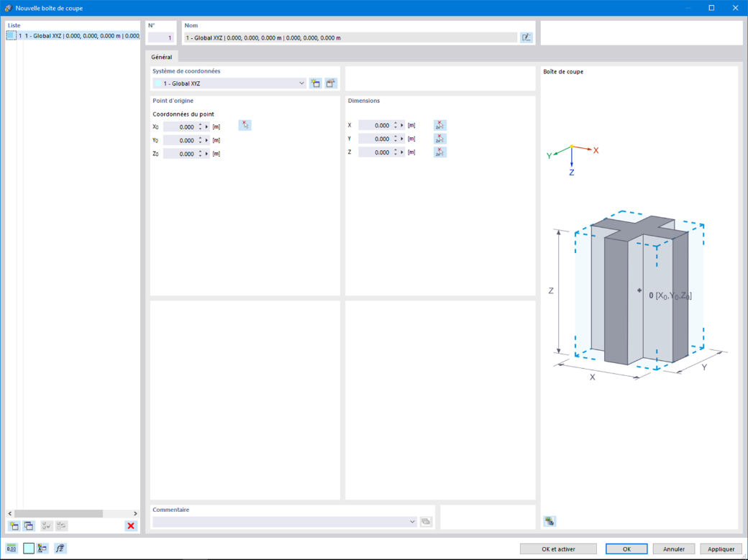This screenshot has height=560, width=748.
Task: Click the Annuler button
Action: 674,549
